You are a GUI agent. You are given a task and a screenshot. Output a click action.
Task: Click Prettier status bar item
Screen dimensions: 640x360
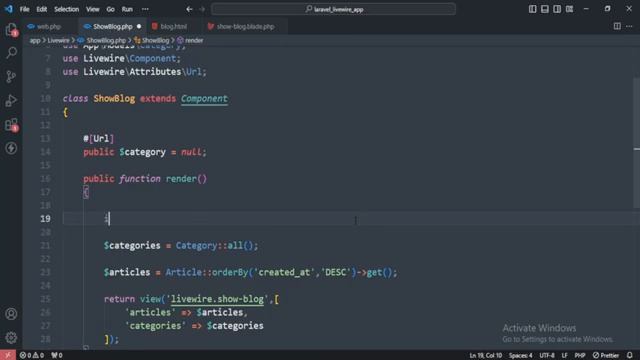(x=606, y=355)
